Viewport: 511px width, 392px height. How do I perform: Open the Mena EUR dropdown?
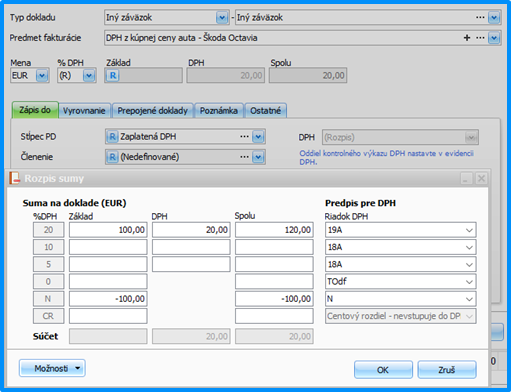click(x=42, y=76)
